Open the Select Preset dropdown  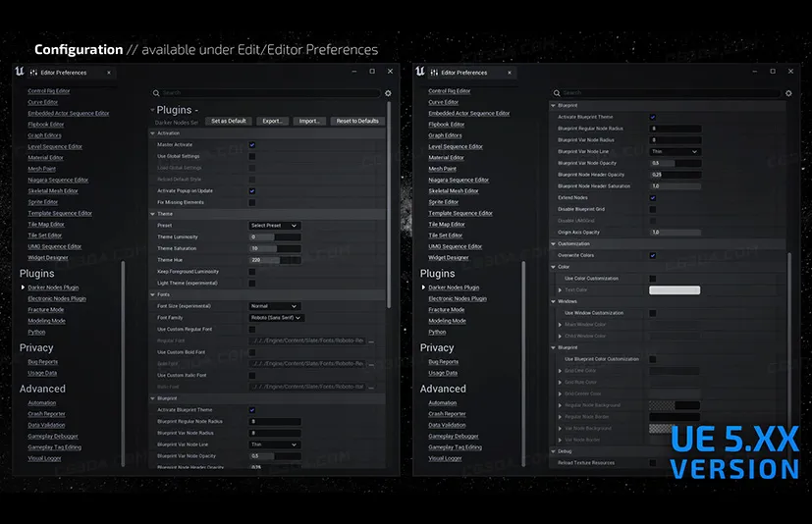[275, 226]
